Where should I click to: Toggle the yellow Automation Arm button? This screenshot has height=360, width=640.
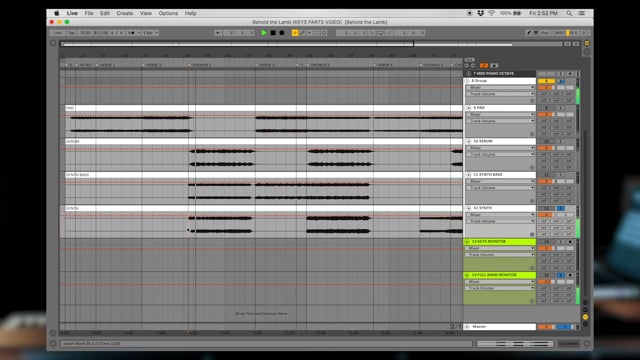295,33
